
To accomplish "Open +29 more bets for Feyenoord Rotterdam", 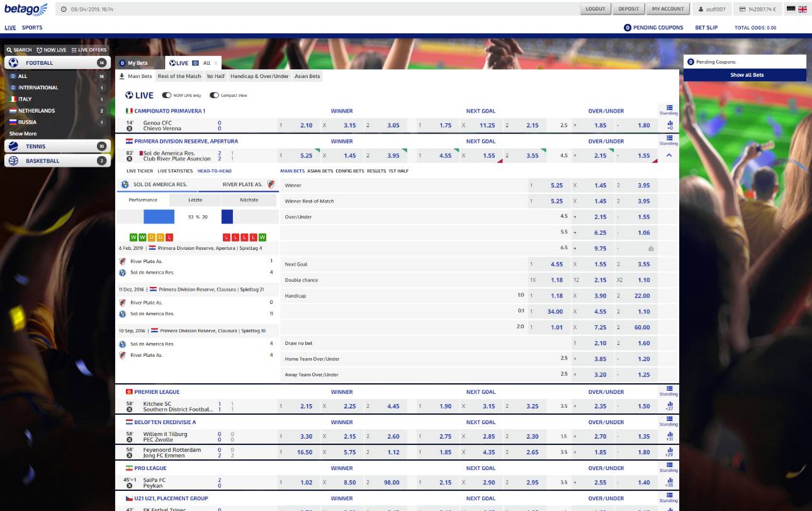I will tap(670, 452).
